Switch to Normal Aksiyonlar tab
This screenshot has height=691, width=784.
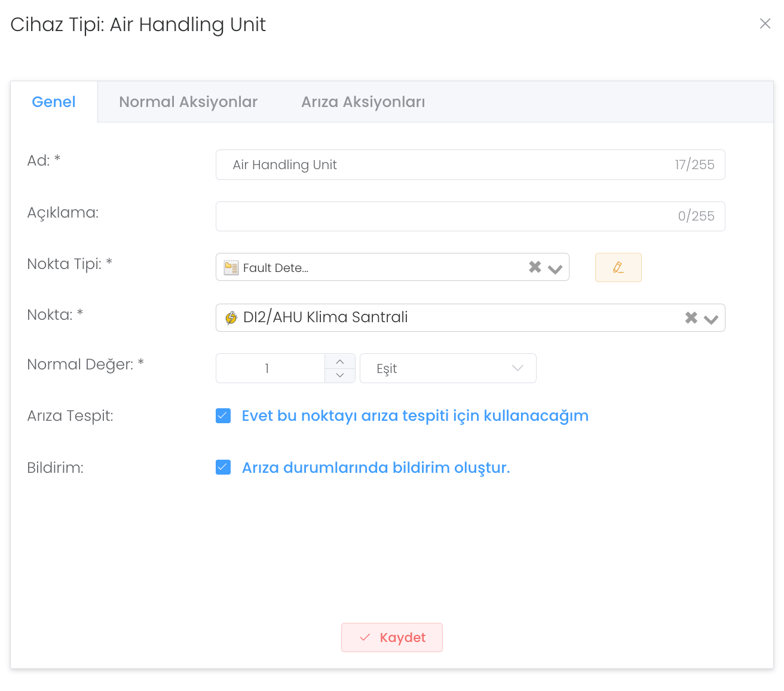188,102
